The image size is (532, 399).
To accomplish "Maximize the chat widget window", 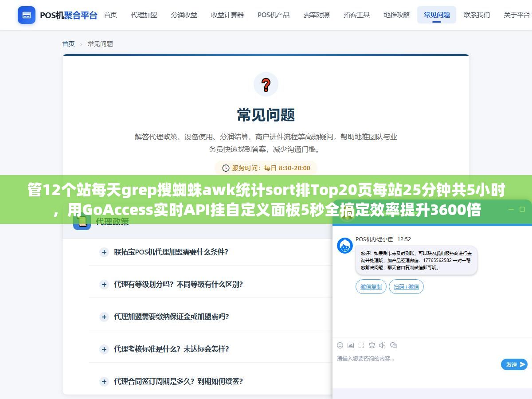I will [523, 209].
